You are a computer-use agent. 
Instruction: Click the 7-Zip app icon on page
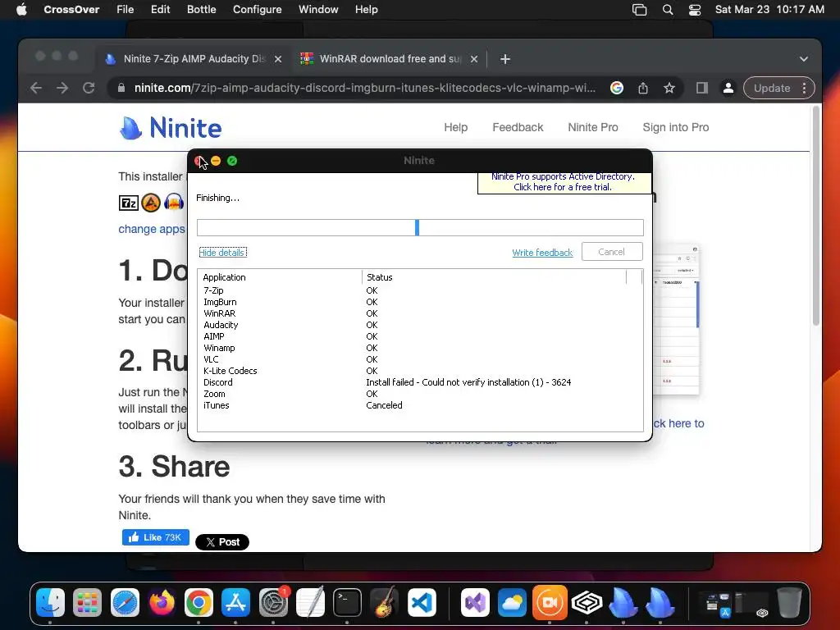coord(129,203)
